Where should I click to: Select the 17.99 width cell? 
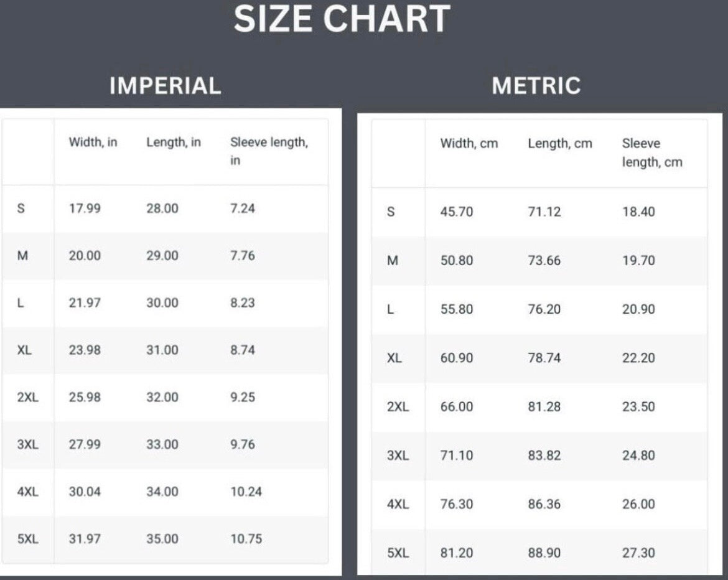pyautogui.click(x=85, y=208)
